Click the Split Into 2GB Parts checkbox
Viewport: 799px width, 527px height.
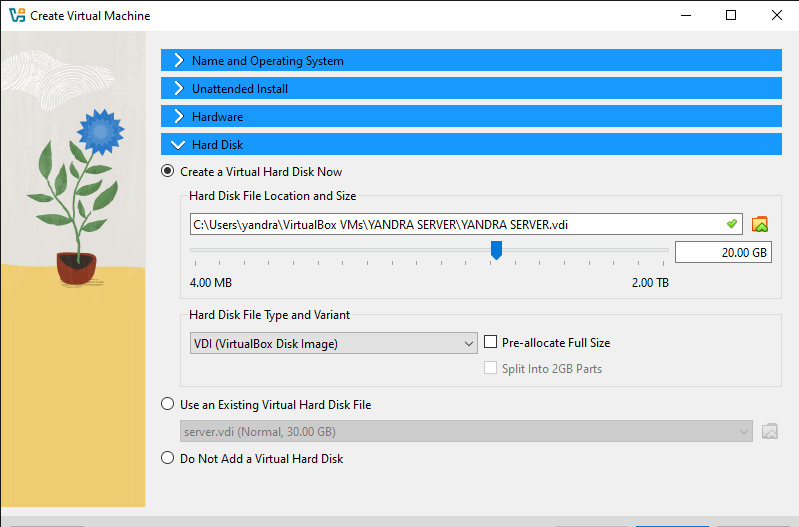[490, 368]
